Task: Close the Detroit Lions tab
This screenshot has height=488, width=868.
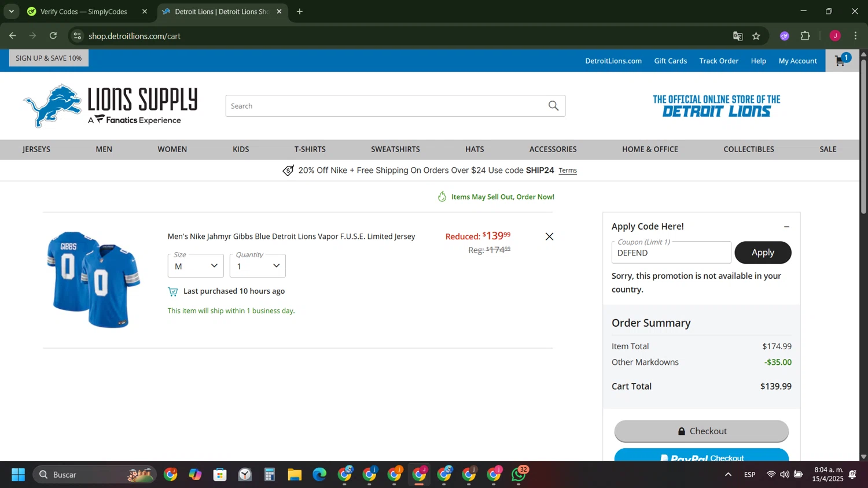Action: [279, 12]
